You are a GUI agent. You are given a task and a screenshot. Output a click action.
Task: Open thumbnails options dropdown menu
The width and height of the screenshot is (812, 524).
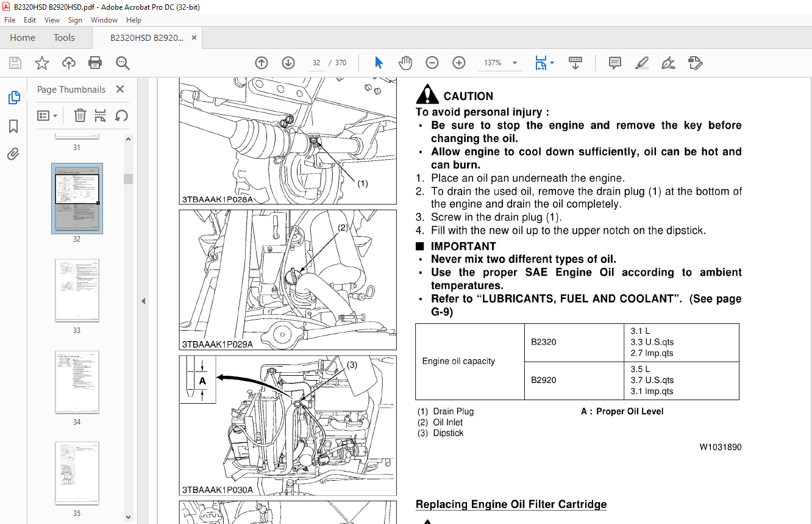click(x=48, y=115)
